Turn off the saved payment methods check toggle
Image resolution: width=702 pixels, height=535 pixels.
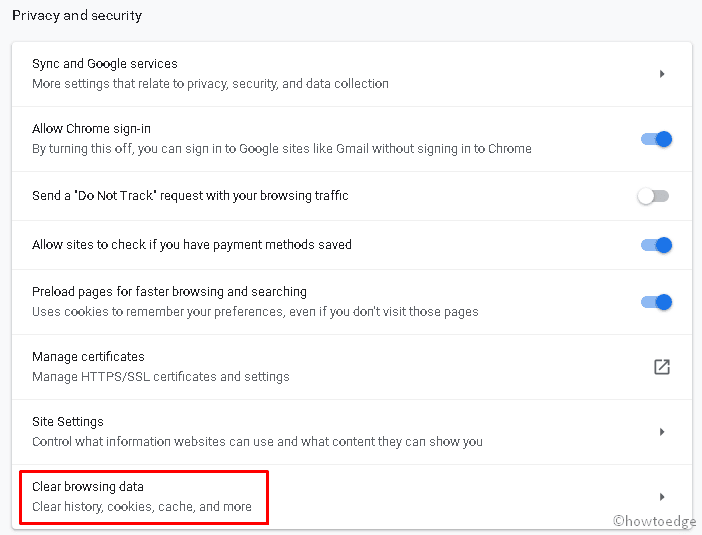pos(656,245)
